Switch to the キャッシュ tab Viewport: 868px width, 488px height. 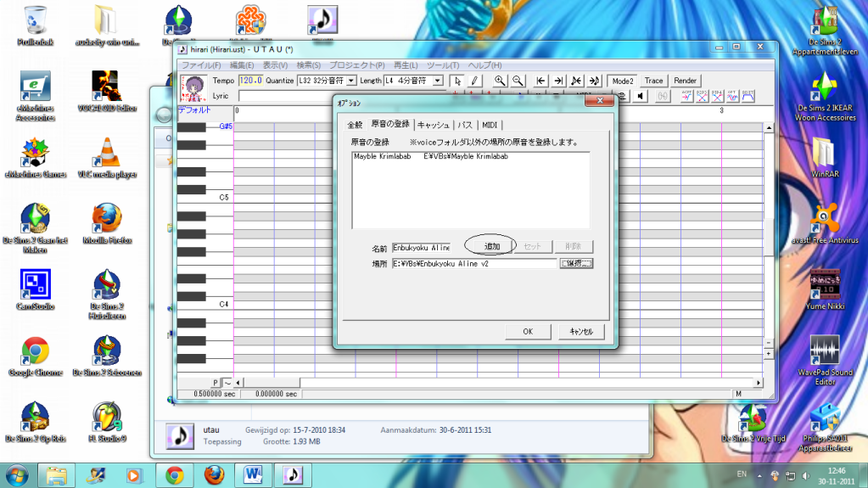[x=433, y=124]
